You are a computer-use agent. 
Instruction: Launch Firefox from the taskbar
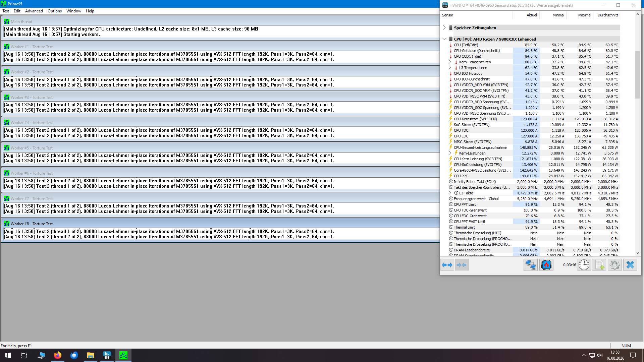pos(58,355)
